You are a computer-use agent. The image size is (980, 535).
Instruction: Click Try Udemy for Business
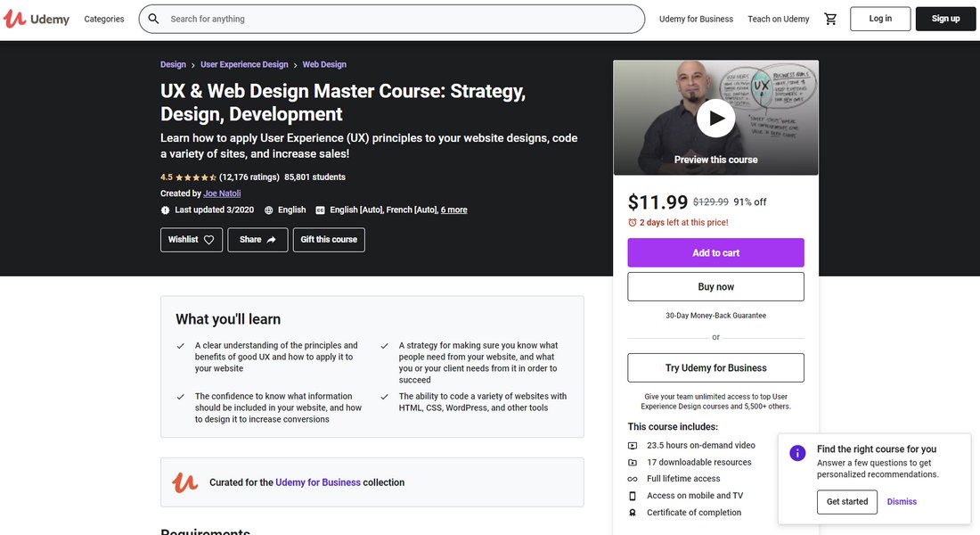coord(715,368)
